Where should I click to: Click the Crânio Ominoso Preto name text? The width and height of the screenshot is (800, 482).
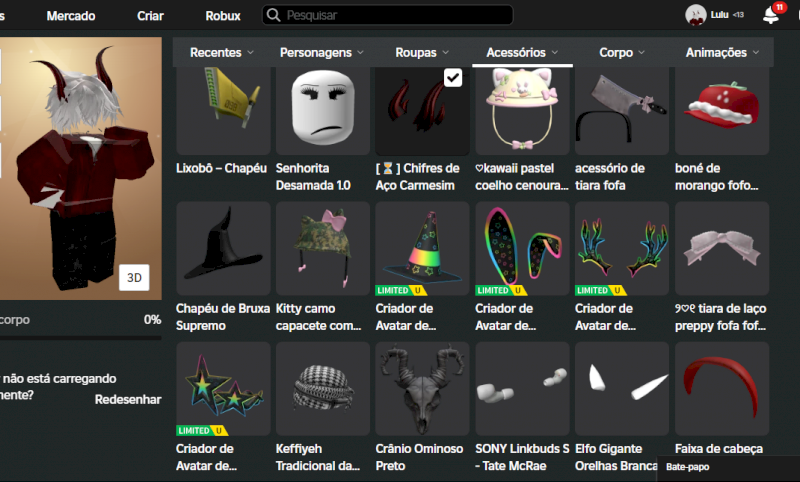click(x=419, y=457)
